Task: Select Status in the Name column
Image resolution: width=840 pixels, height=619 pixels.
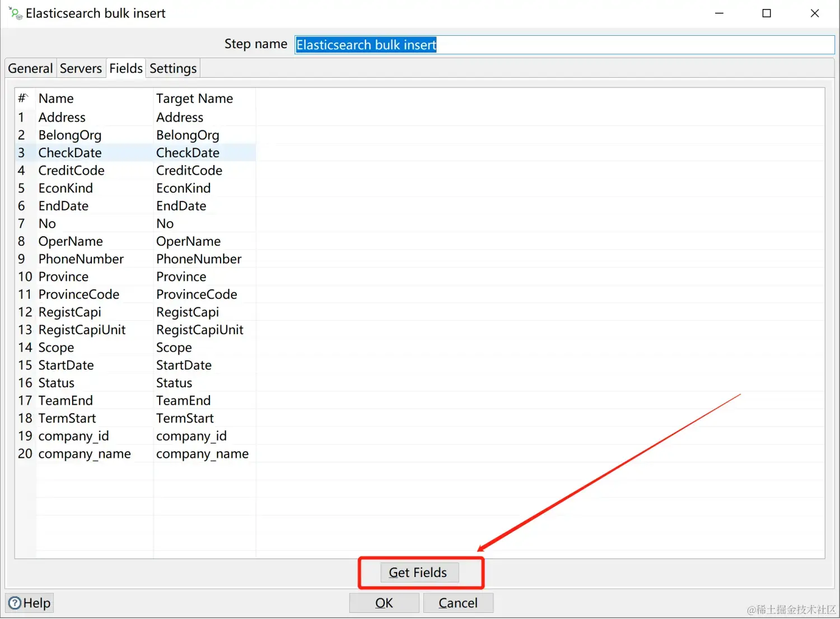Action: tap(95, 383)
